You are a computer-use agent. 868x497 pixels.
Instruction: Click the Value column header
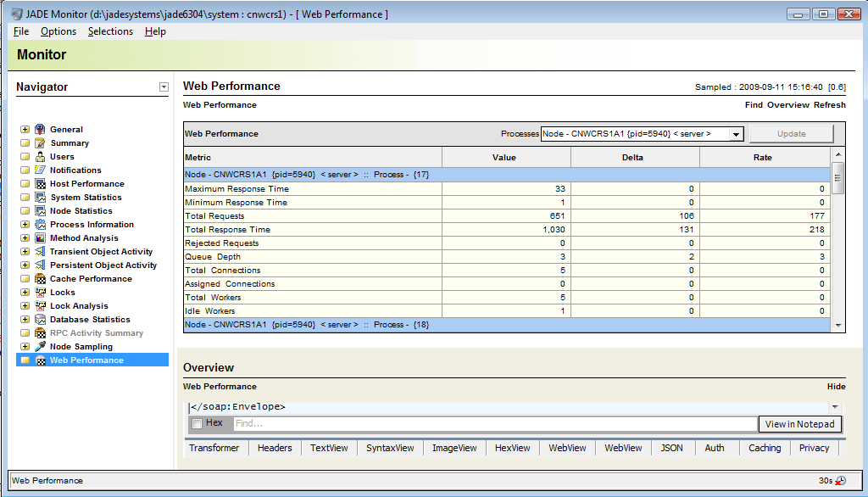(x=506, y=158)
